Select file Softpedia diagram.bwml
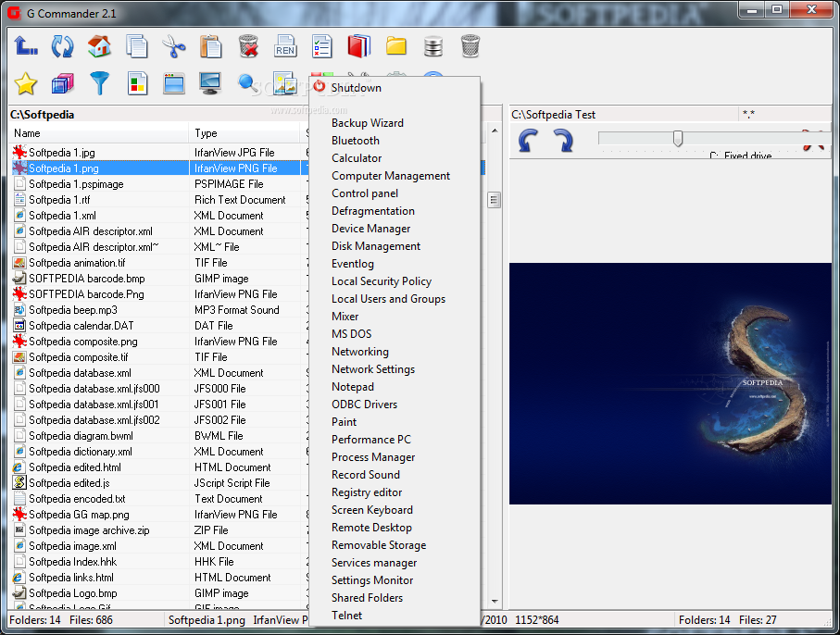Image resolution: width=840 pixels, height=635 pixels. pyautogui.click(x=81, y=436)
